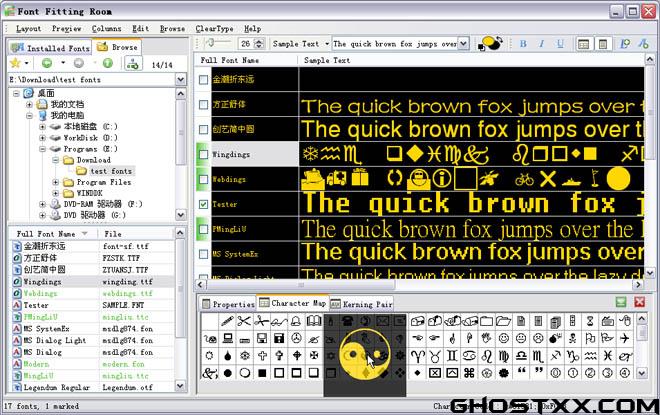Click the font search magnifier icon
Image resolution: width=660 pixels, height=415 pixels.
[x=625, y=44]
